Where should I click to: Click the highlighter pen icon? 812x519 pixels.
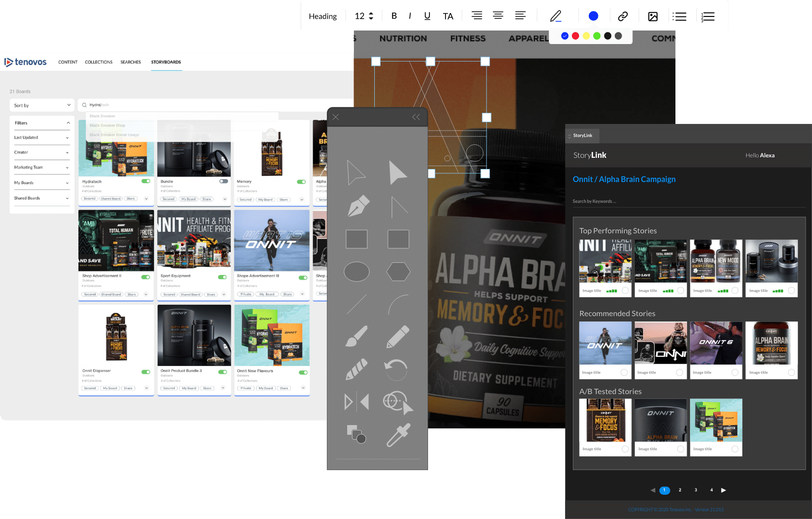pos(556,16)
